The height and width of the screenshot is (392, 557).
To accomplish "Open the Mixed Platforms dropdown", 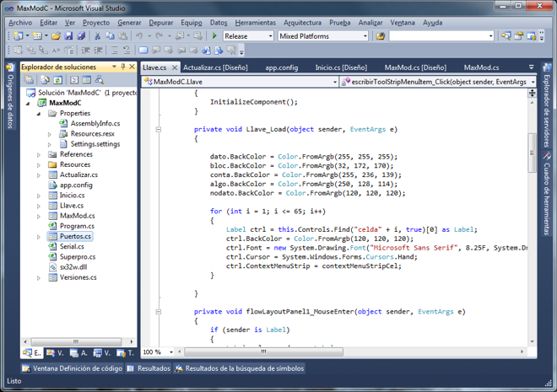I will click(x=365, y=36).
